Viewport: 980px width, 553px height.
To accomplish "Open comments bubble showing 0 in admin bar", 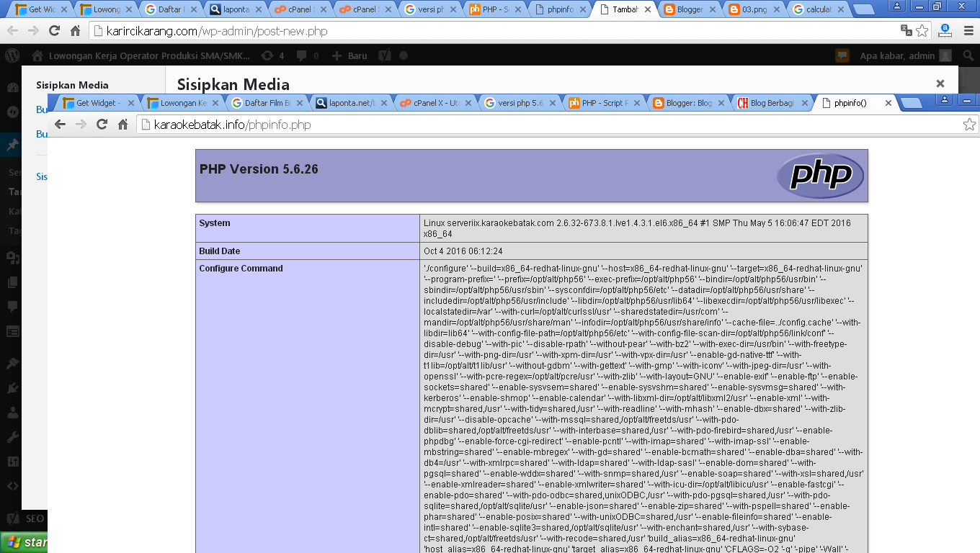I will point(306,55).
